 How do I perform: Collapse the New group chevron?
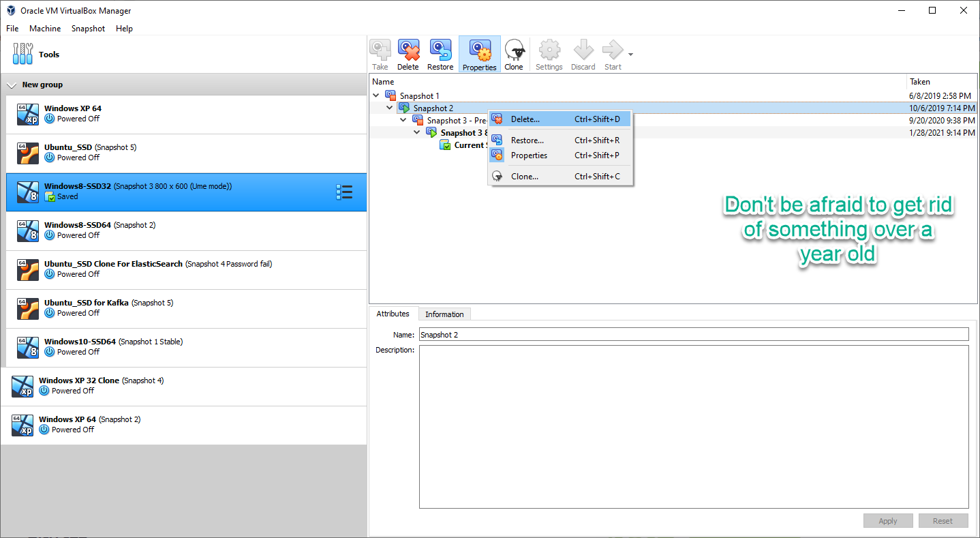(12, 85)
